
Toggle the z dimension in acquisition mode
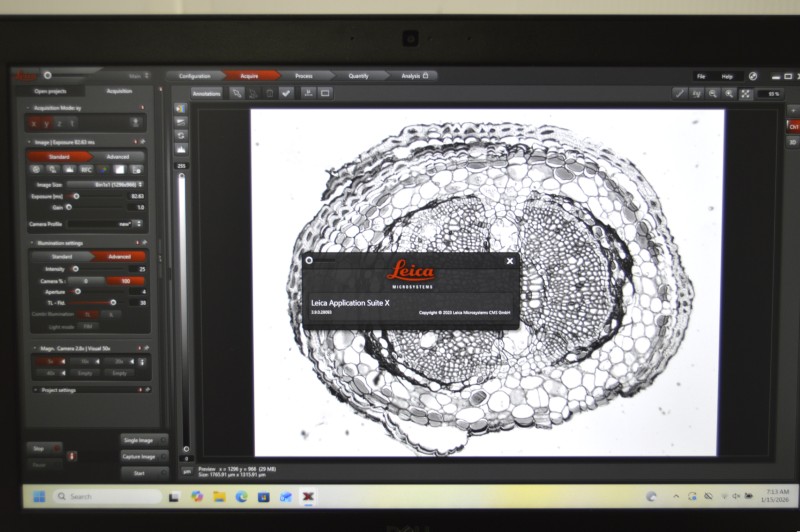[59, 123]
